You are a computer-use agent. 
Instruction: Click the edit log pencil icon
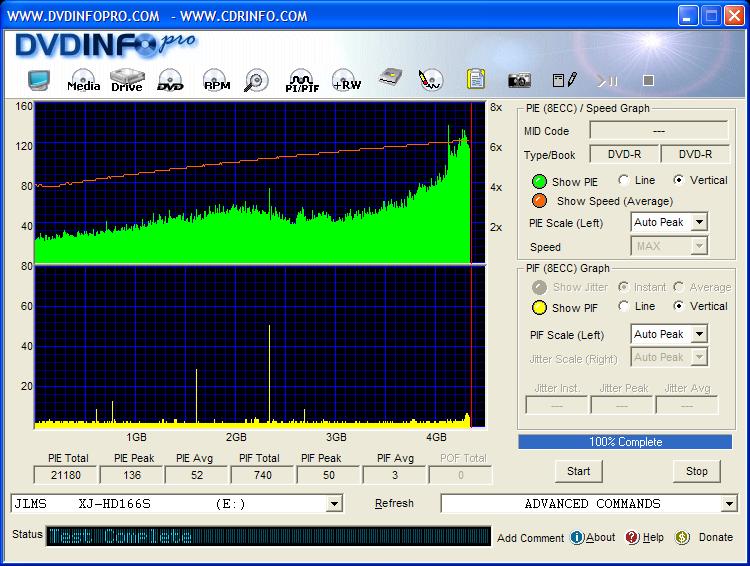(x=565, y=80)
